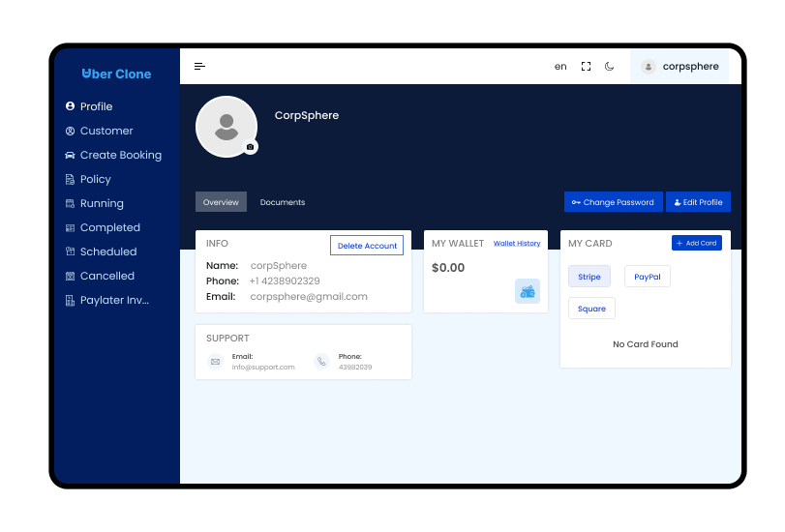Select the PayPal payment option

(648, 277)
